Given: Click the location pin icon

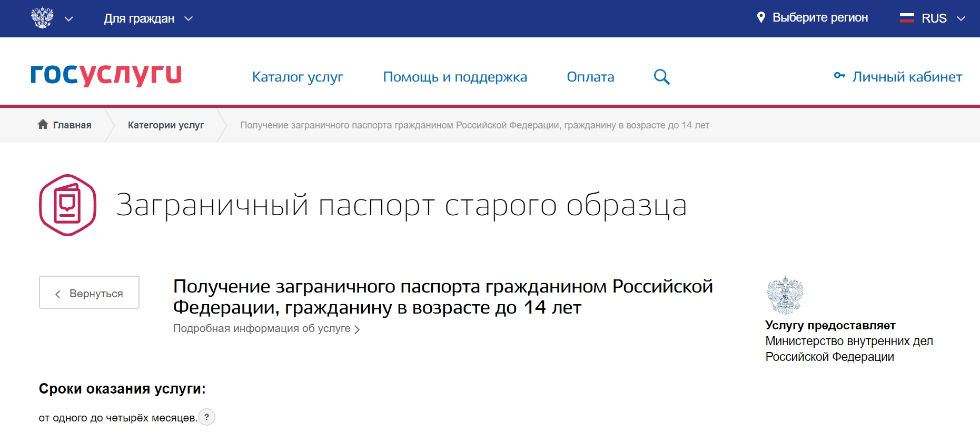Looking at the screenshot, I should 761,17.
